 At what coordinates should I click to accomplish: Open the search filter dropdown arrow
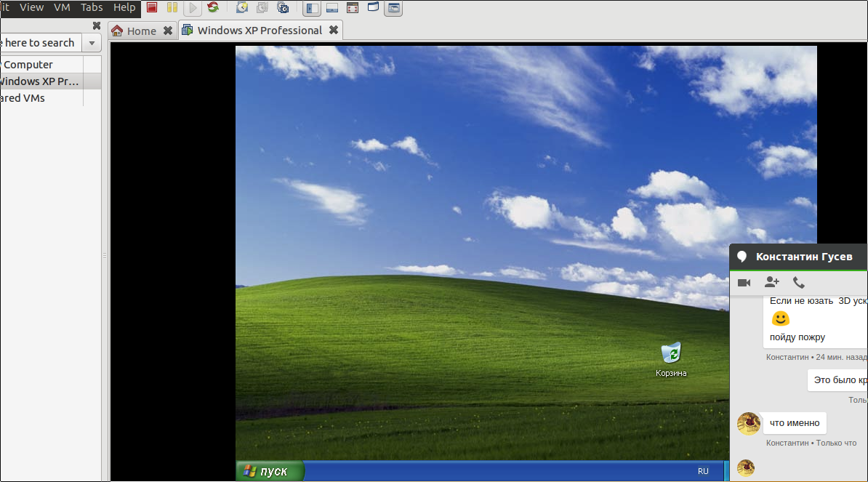[x=92, y=43]
